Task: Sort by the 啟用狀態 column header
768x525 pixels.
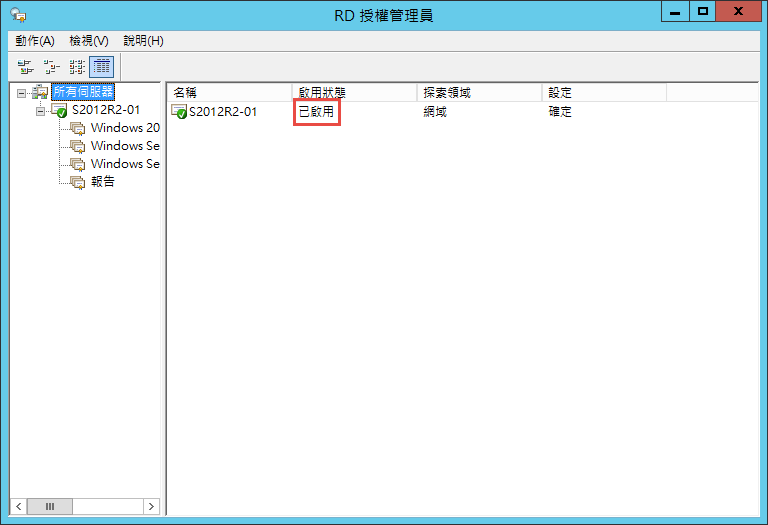Action: click(x=355, y=93)
